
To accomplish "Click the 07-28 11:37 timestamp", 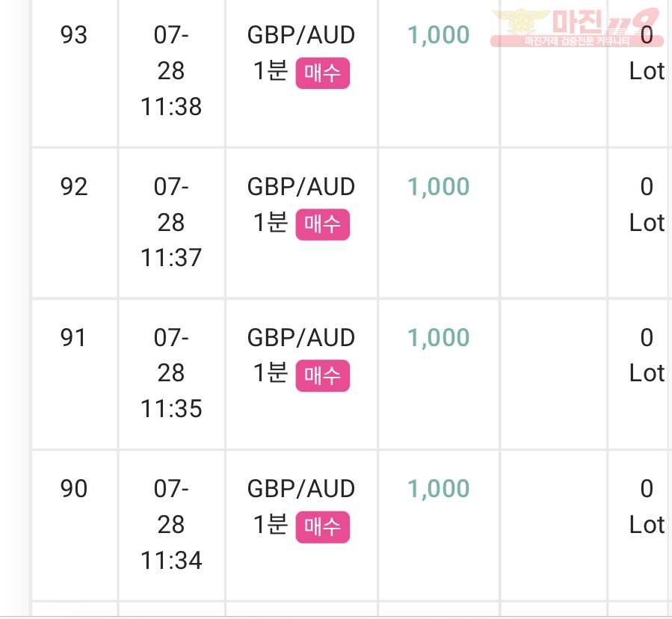I will click(x=171, y=222).
